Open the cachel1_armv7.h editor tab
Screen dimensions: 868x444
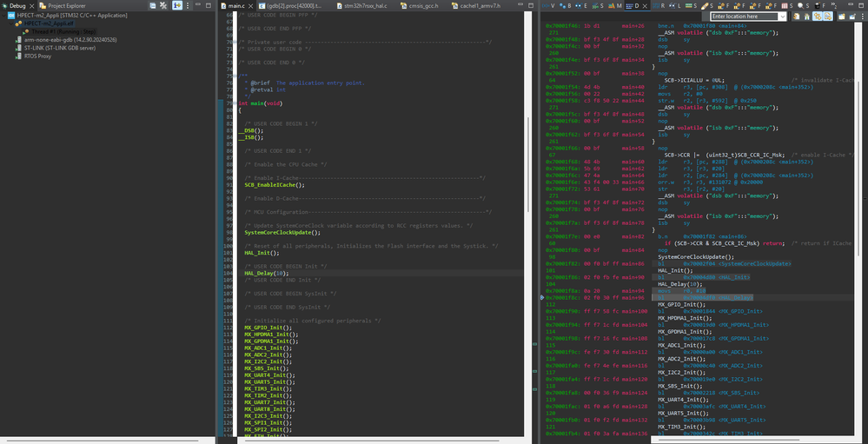pyautogui.click(x=475, y=5)
